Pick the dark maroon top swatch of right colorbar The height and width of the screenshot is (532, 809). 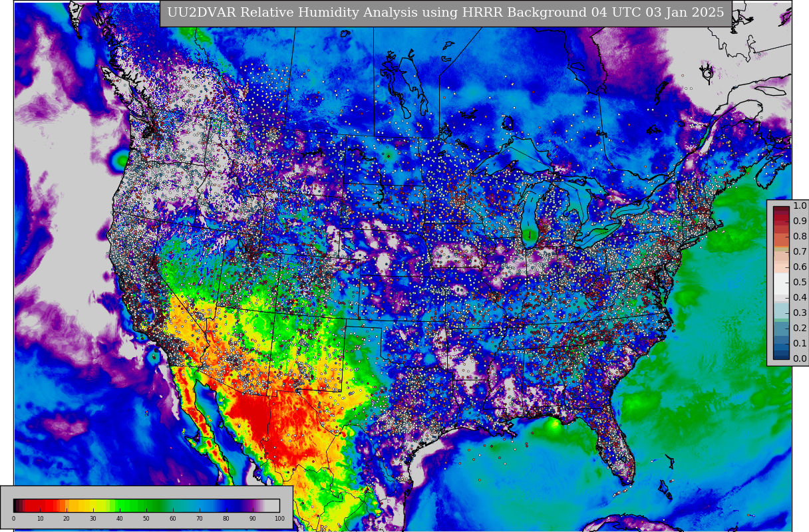pos(781,209)
